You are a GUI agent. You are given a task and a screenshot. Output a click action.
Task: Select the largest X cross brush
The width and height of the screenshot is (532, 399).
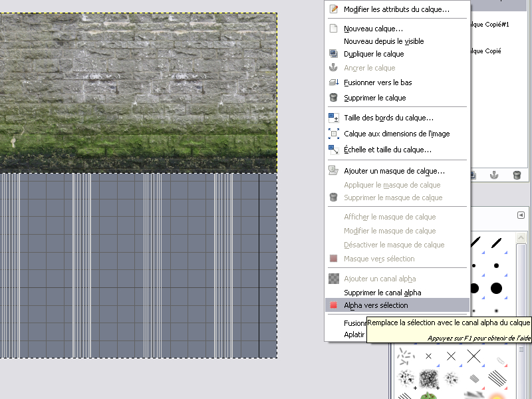coord(473,356)
